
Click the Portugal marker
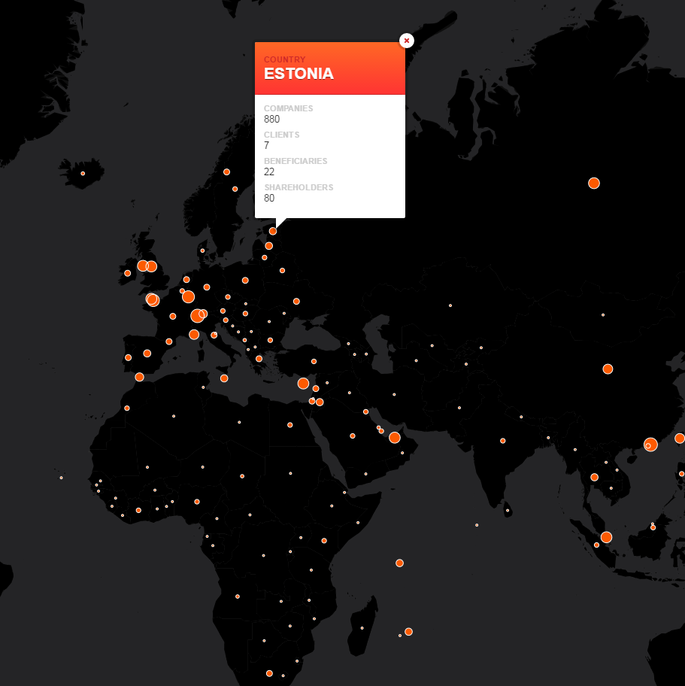[128, 358]
